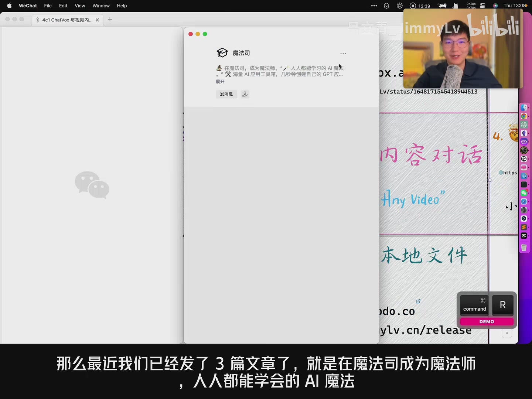Image resolution: width=532 pixels, height=399 pixels.
Task: Click the 发消息 button
Action: point(226,94)
